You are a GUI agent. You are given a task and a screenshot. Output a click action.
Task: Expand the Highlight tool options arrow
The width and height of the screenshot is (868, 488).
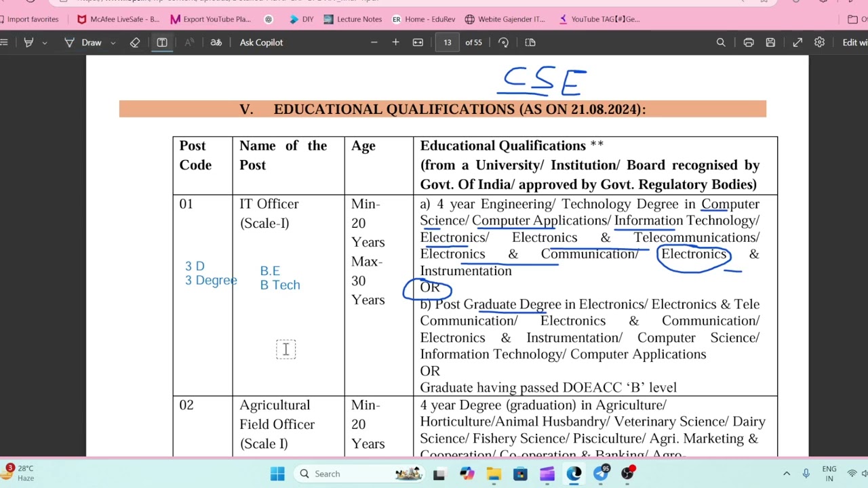pos(45,42)
